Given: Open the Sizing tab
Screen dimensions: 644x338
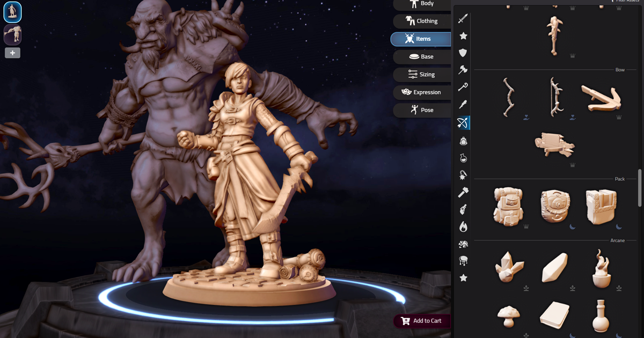Looking at the screenshot, I should point(421,74).
